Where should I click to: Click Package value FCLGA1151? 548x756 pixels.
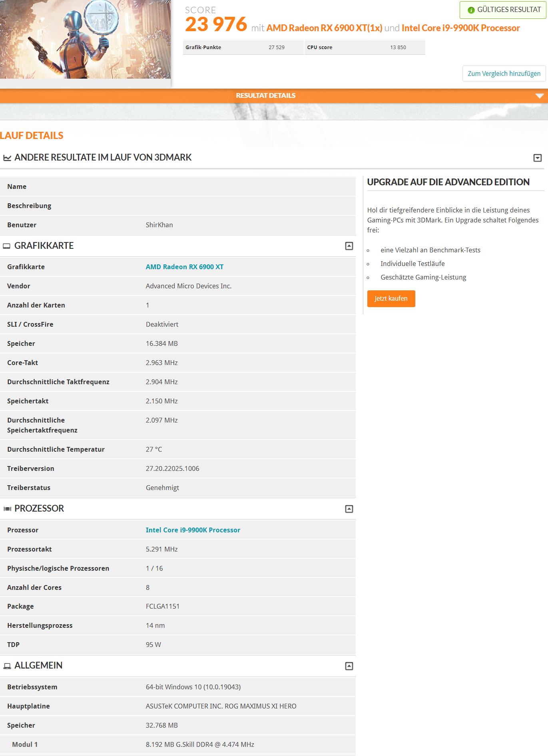(x=163, y=606)
